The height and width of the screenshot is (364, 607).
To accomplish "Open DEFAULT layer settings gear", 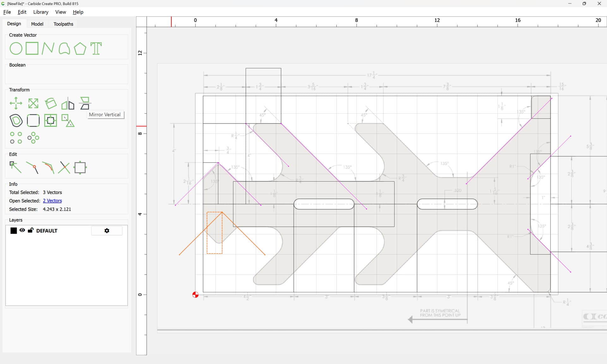I will [x=107, y=231].
